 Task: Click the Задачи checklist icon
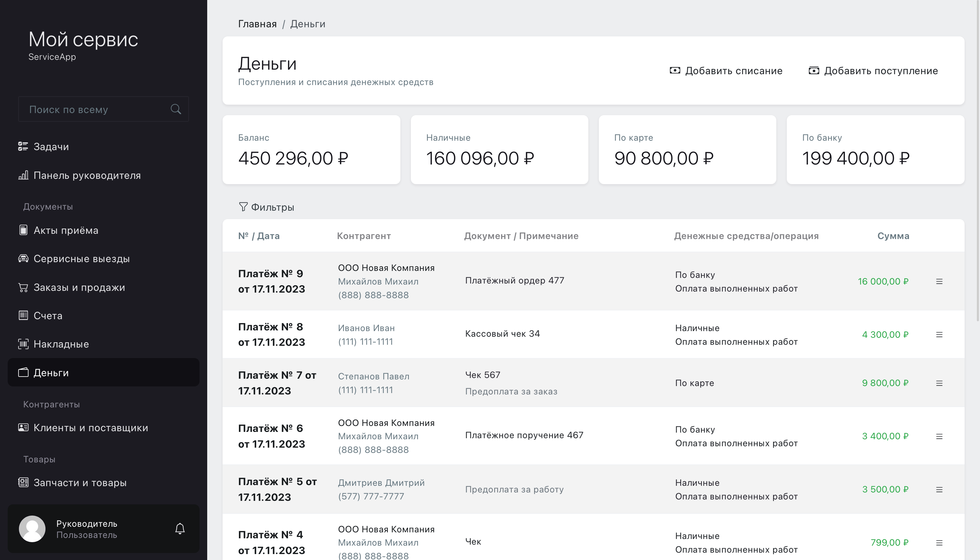(23, 147)
